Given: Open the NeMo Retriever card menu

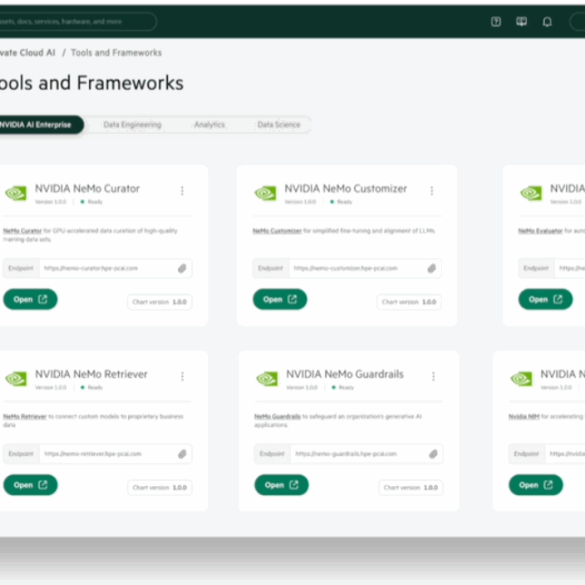Looking at the screenshot, I should tap(182, 376).
